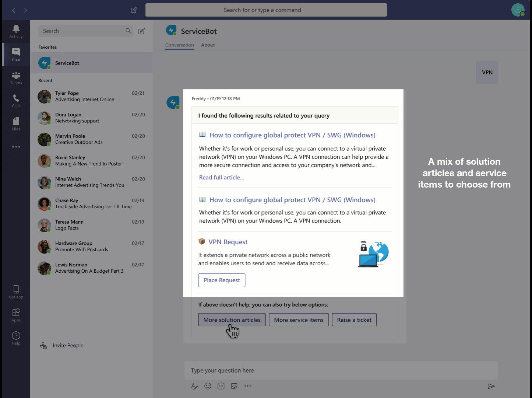The height and width of the screenshot is (398, 532).
Task: Switch to the About tab
Action: pyautogui.click(x=208, y=45)
